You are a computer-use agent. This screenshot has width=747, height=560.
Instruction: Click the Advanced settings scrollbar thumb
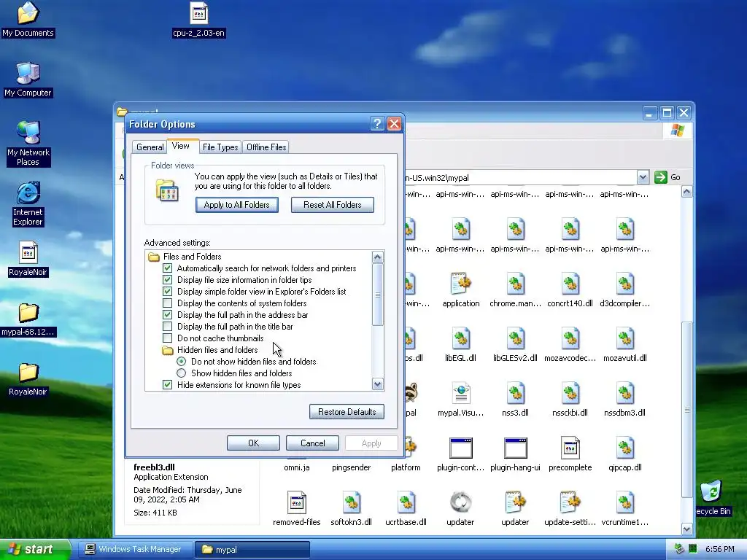click(377, 295)
